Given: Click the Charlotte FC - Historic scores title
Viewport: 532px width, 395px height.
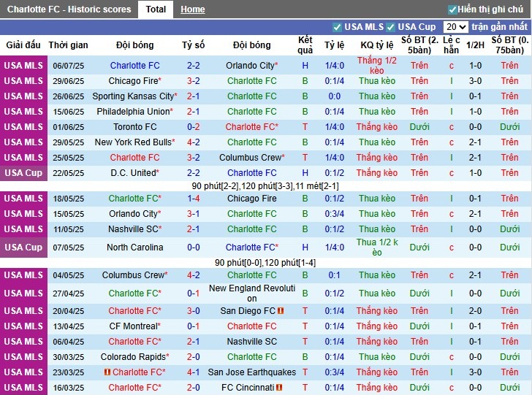Looking at the screenshot, I should click(69, 9).
